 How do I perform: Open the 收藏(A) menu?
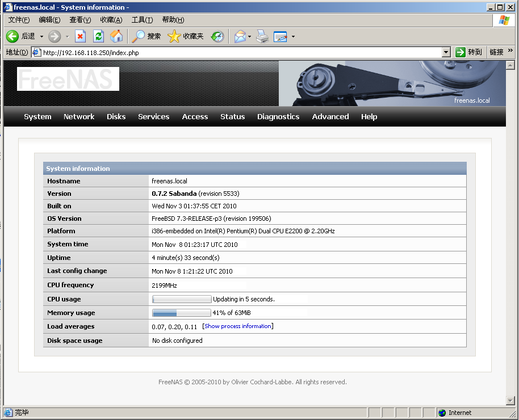pyautogui.click(x=111, y=20)
